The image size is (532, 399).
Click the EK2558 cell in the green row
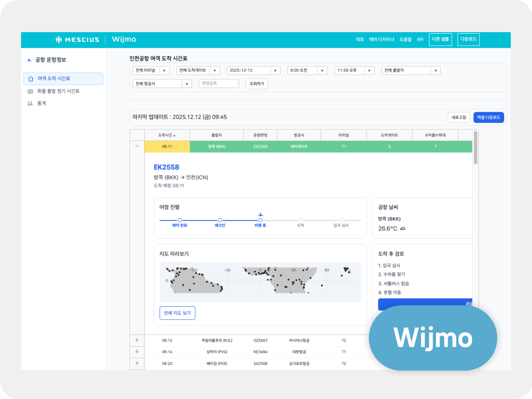pos(260,146)
